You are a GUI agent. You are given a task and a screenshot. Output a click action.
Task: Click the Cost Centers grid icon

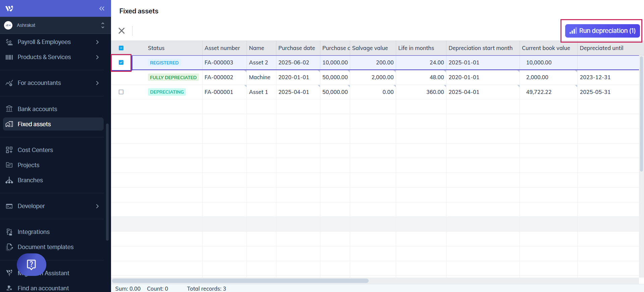(x=9, y=150)
